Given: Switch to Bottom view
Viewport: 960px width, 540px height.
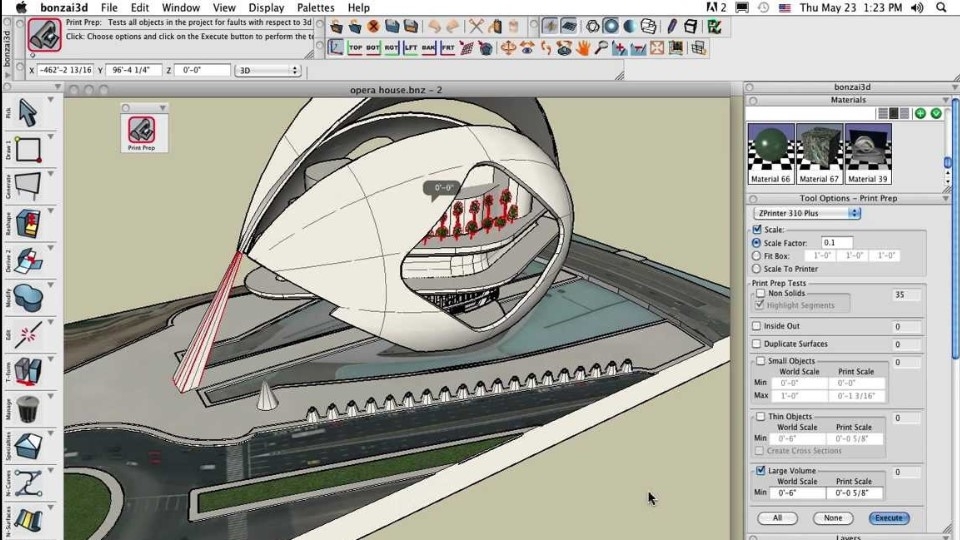Looking at the screenshot, I should click(x=373, y=47).
